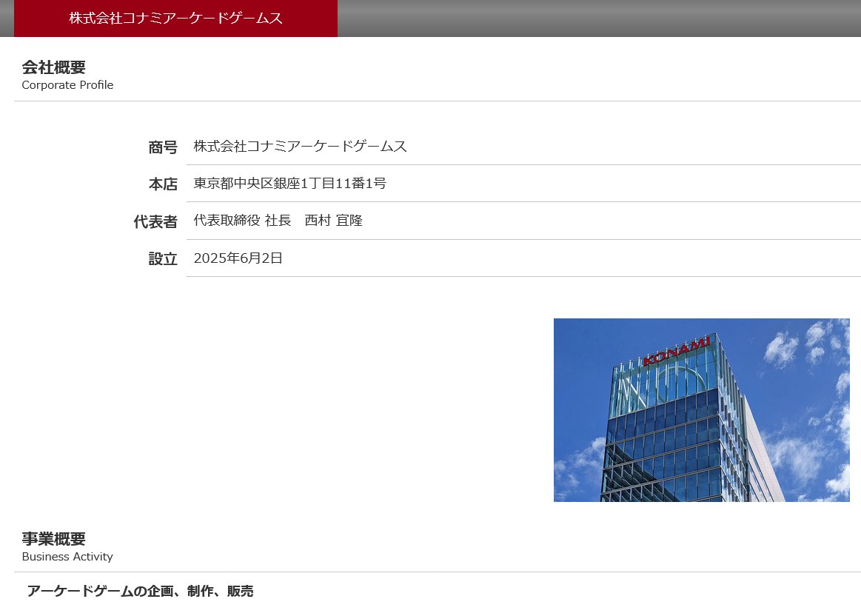The height and width of the screenshot is (616, 861).
Task: Click the 設立 row label
Action: [x=163, y=258]
